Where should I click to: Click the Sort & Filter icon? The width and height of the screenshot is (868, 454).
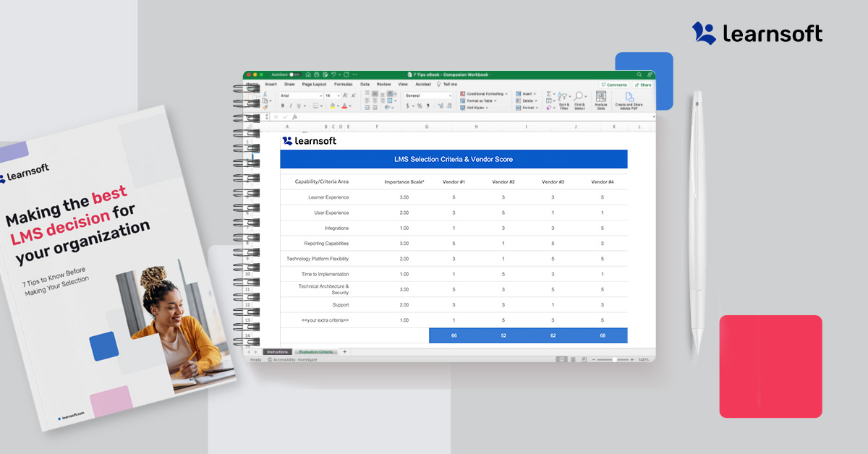[x=564, y=96]
